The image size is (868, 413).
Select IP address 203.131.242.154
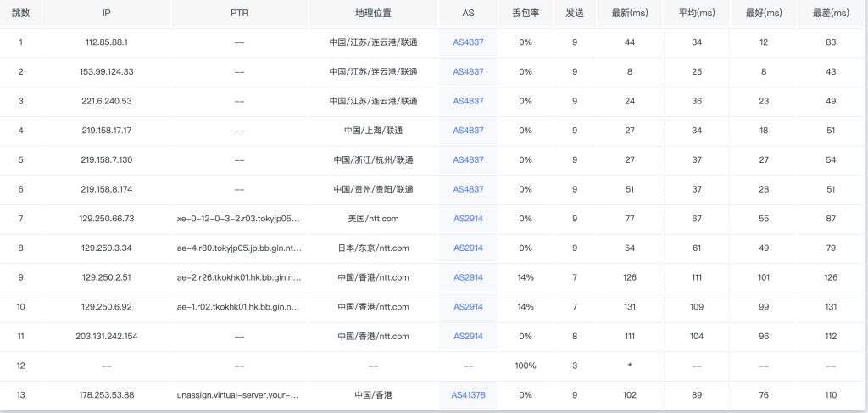click(106, 336)
